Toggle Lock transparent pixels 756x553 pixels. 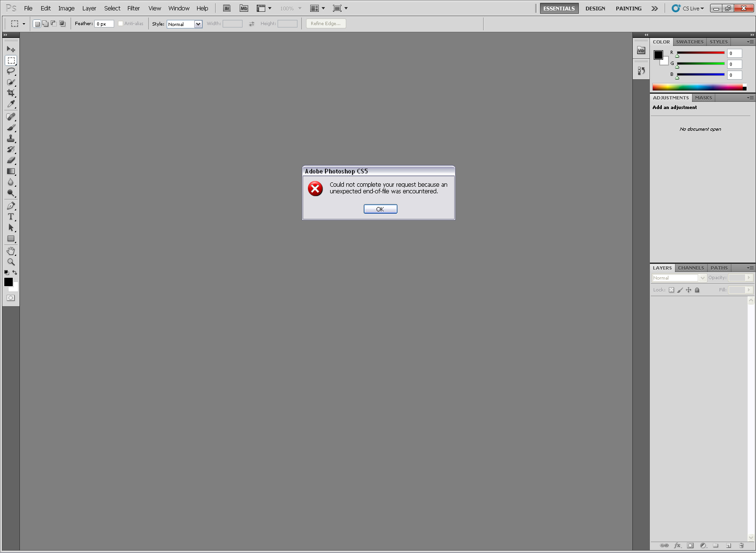pyautogui.click(x=671, y=290)
